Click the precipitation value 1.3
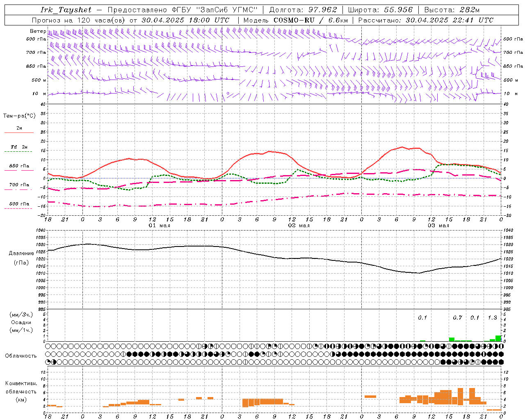Screen dimensions: 525x420 (x=492, y=318)
